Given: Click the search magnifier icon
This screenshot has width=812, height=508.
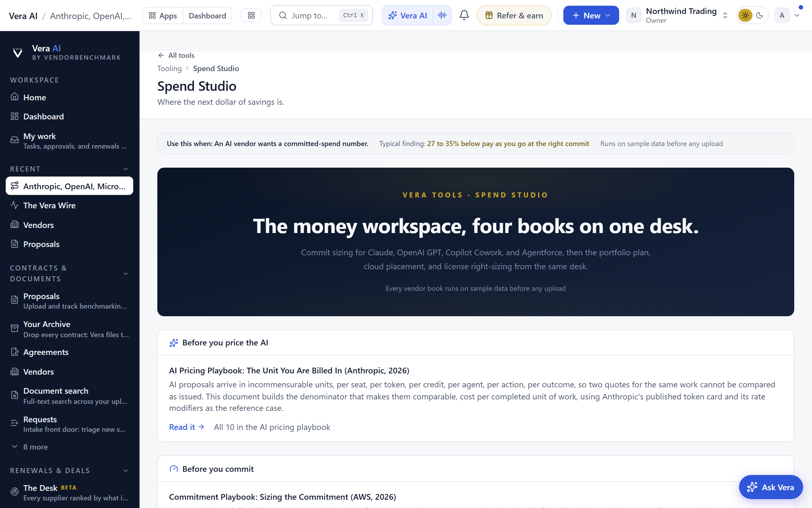Looking at the screenshot, I should [x=283, y=16].
